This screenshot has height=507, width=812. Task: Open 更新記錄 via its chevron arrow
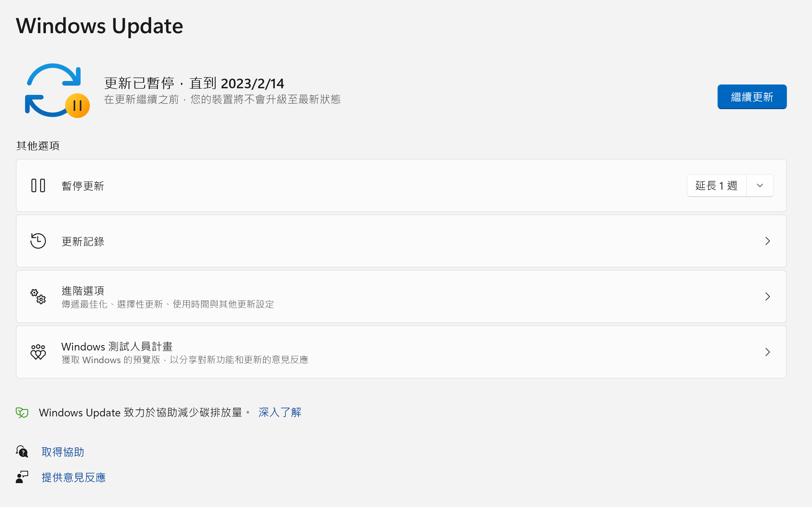click(767, 241)
